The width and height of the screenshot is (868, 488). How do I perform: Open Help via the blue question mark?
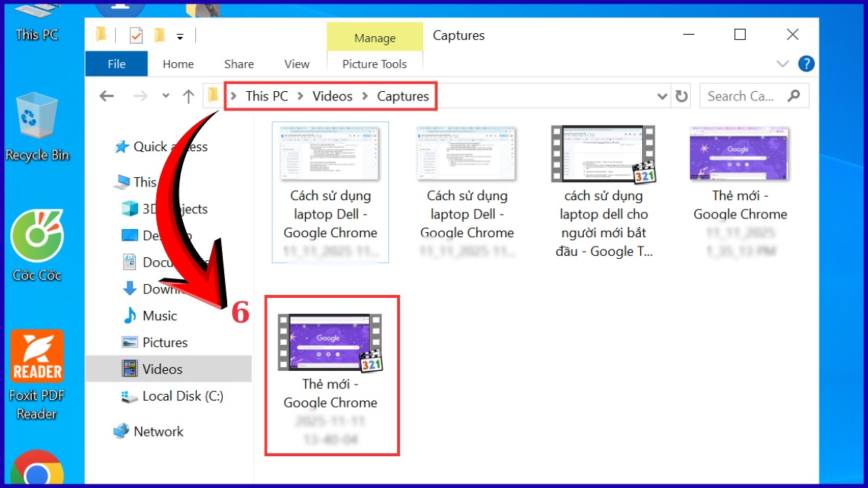tap(806, 64)
